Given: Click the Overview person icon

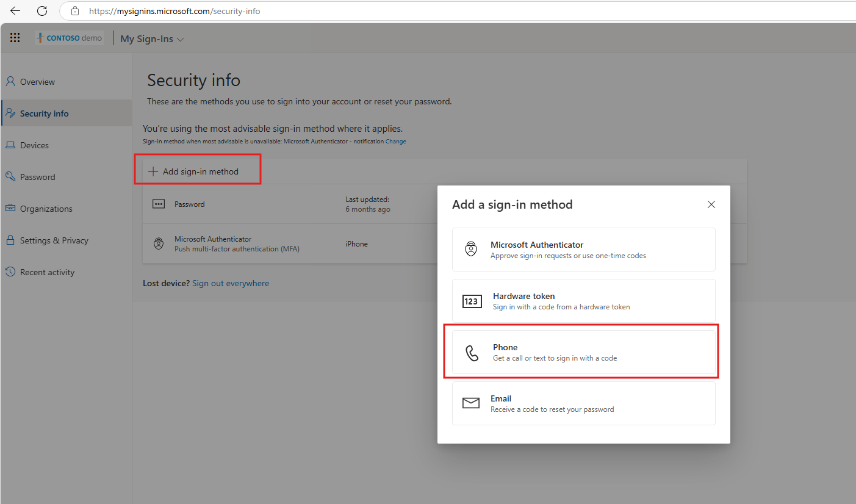Looking at the screenshot, I should 10,81.
